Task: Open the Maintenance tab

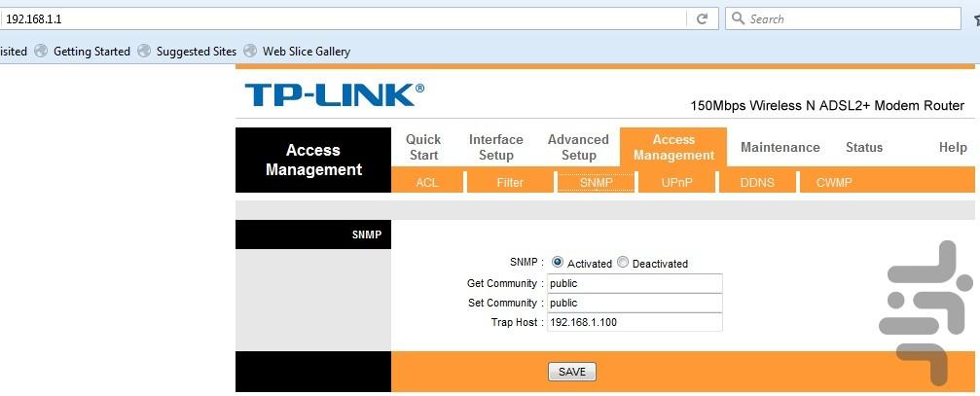Action: (780, 147)
